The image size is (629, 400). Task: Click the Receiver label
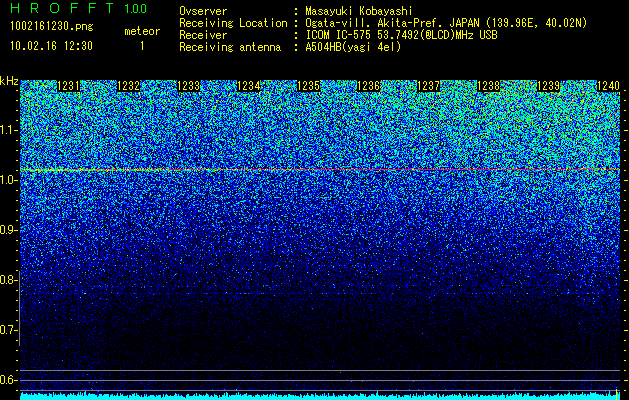point(203,35)
